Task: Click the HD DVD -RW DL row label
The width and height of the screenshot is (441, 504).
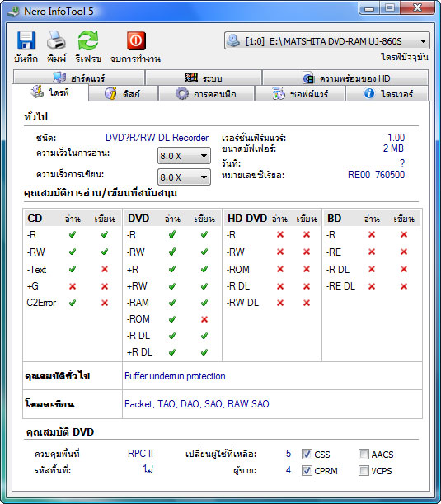Action: coord(242,303)
